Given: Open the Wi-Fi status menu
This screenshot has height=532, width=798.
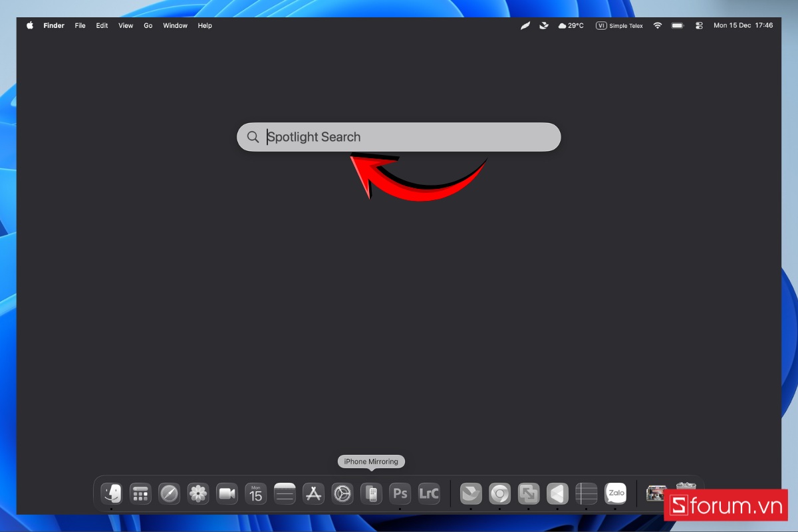Looking at the screenshot, I should pyautogui.click(x=657, y=25).
